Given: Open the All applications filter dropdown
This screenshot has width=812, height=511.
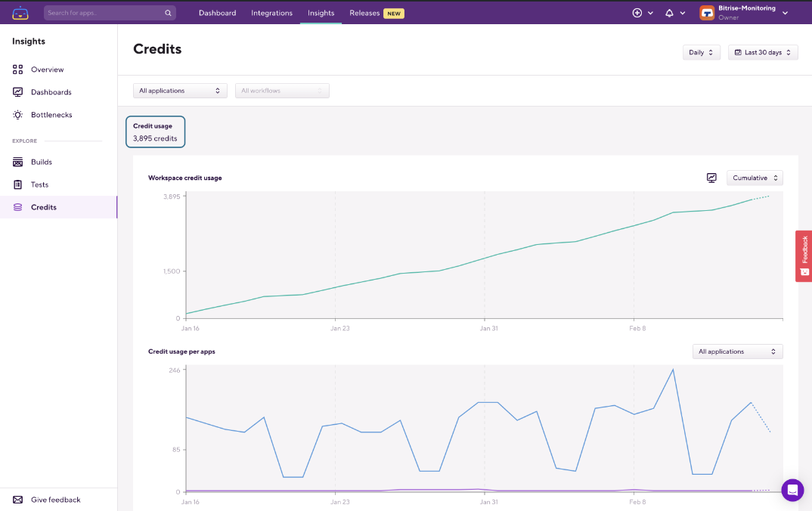Looking at the screenshot, I should point(180,91).
